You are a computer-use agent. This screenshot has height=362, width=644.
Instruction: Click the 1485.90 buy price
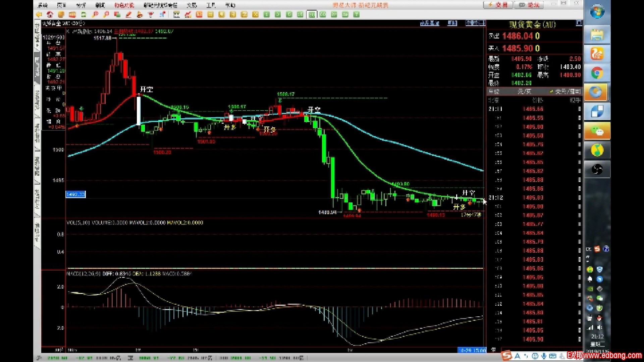pos(518,48)
